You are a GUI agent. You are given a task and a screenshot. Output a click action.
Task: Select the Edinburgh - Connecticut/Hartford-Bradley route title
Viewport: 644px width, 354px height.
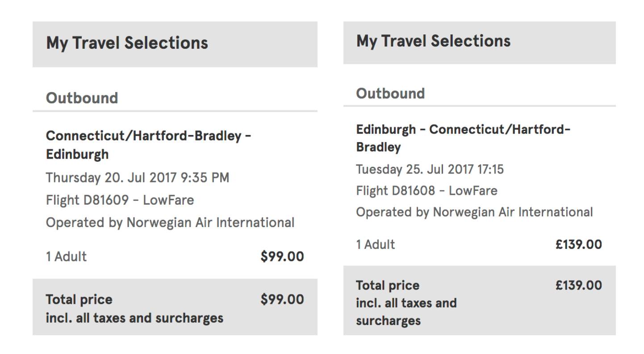point(463,138)
